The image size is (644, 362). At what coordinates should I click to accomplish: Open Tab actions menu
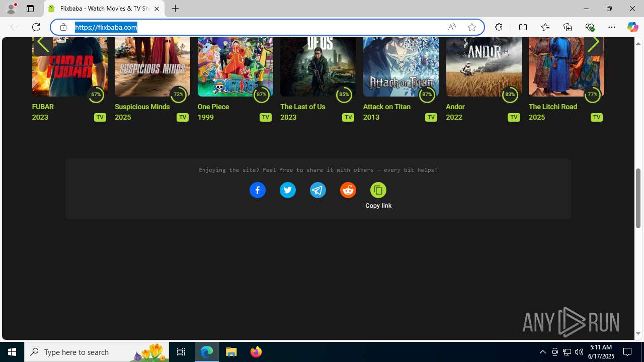(x=30, y=9)
